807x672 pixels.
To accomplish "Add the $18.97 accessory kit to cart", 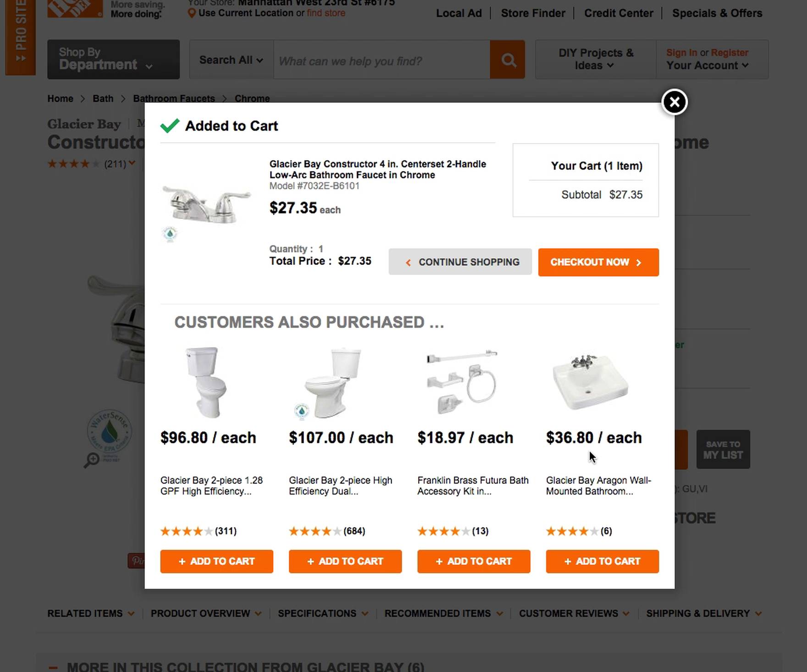I will click(x=474, y=561).
